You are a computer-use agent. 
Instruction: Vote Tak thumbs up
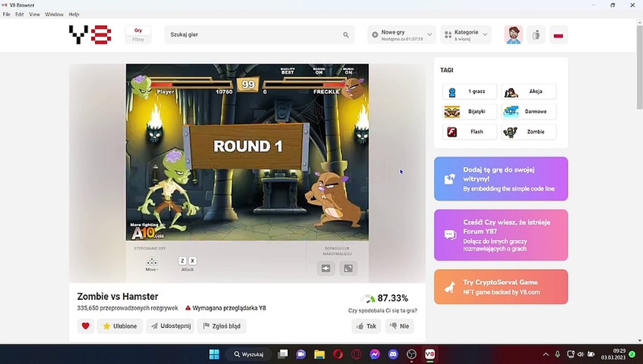366,326
